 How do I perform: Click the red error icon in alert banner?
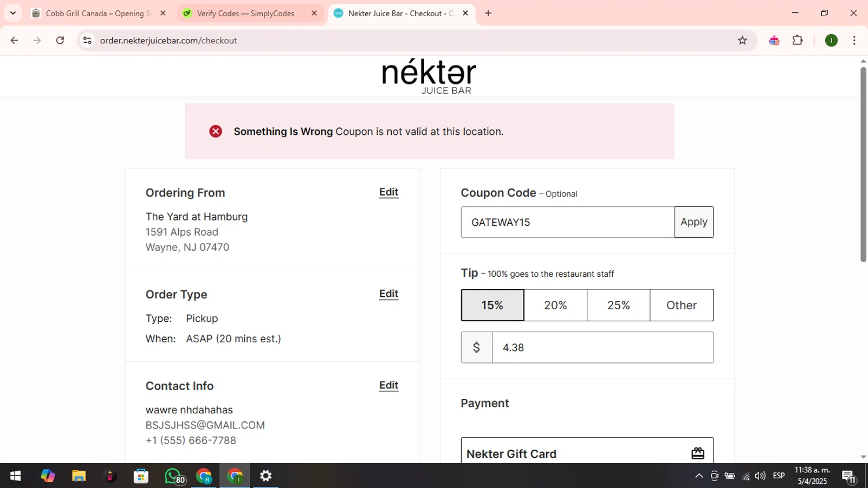(x=216, y=131)
